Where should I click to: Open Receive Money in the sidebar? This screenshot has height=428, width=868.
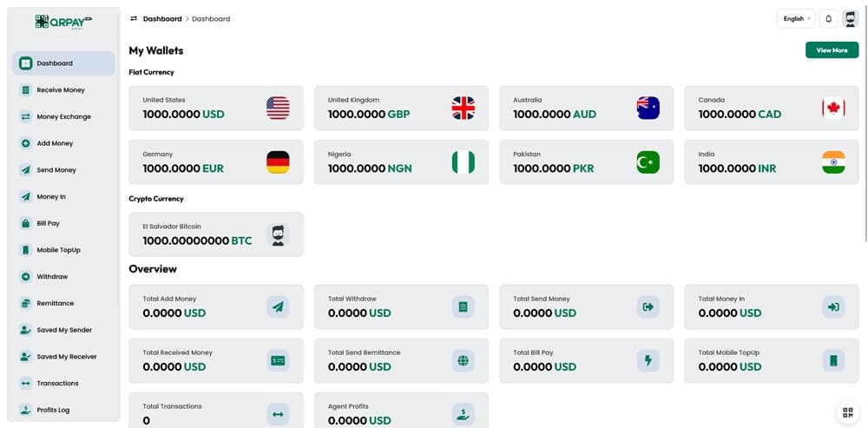pos(61,90)
